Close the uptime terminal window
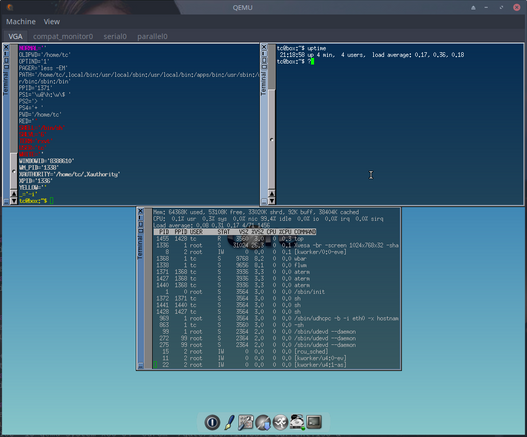Screen dimensions: 527x437 tap(264, 47)
